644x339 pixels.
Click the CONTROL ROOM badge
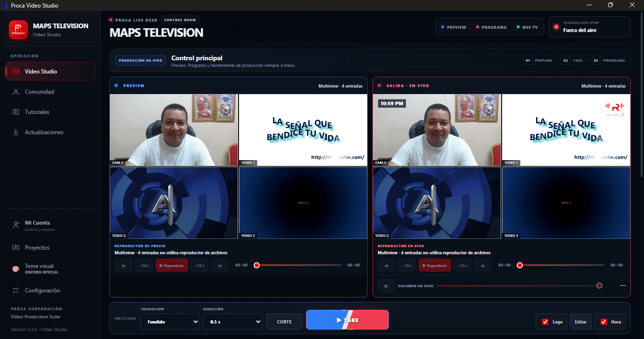point(180,20)
